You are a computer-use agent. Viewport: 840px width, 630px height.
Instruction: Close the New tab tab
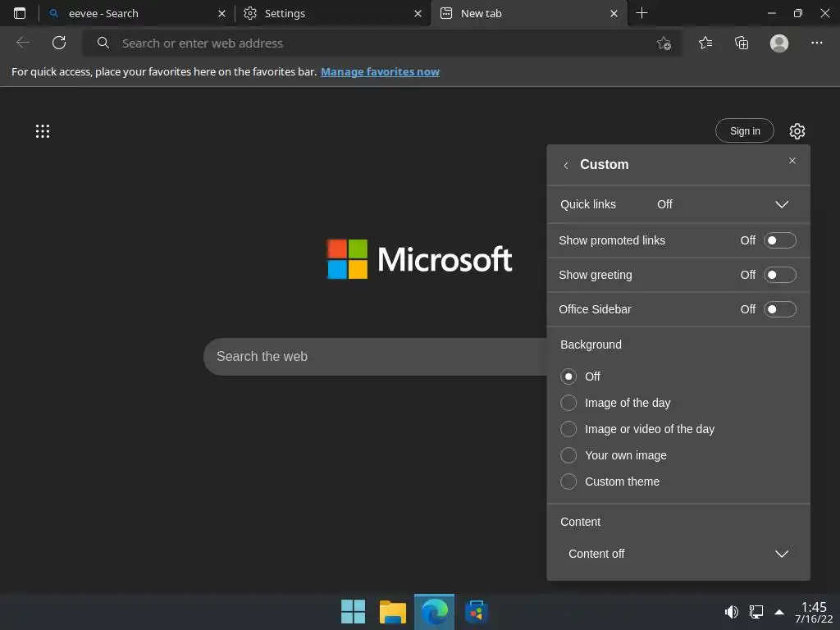coord(614,14)
